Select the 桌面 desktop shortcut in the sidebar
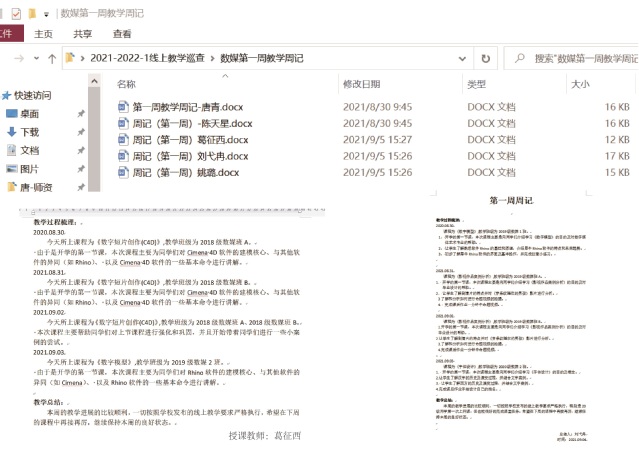 point(30,113)
